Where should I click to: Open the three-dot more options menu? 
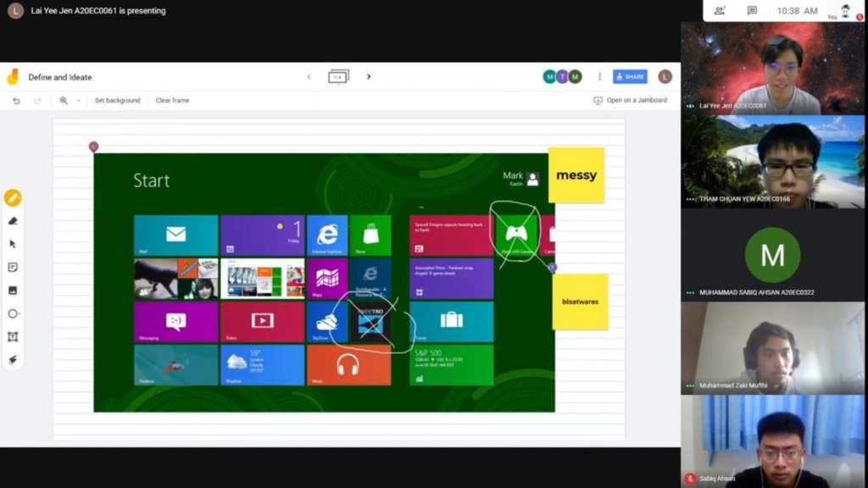(x=600, y=77)
